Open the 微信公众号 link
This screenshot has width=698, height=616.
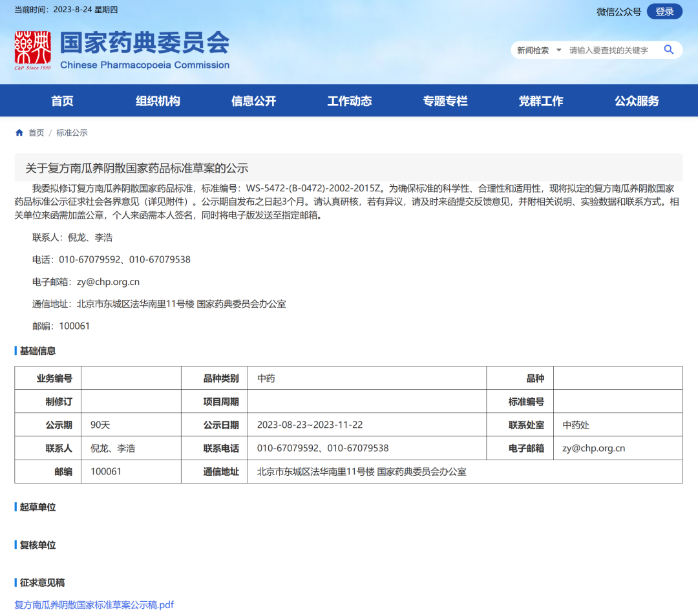(619, 12)
